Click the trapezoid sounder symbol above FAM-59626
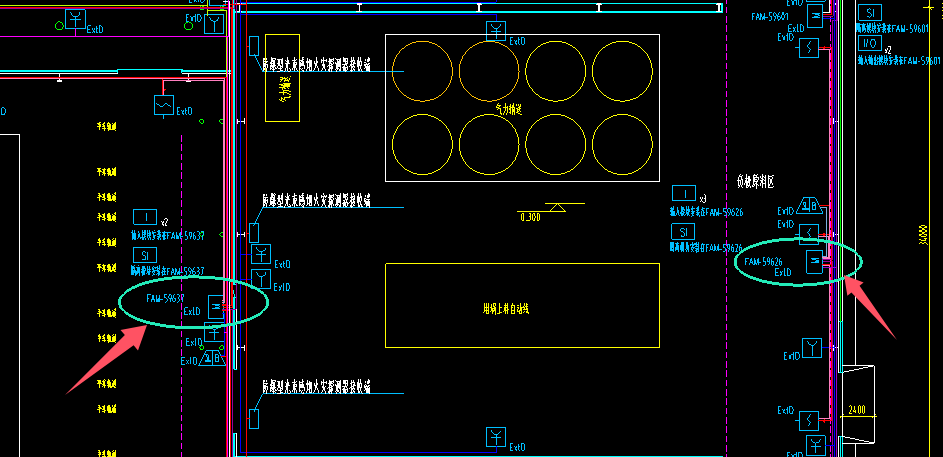943x457 pixels. pos(808,206)
